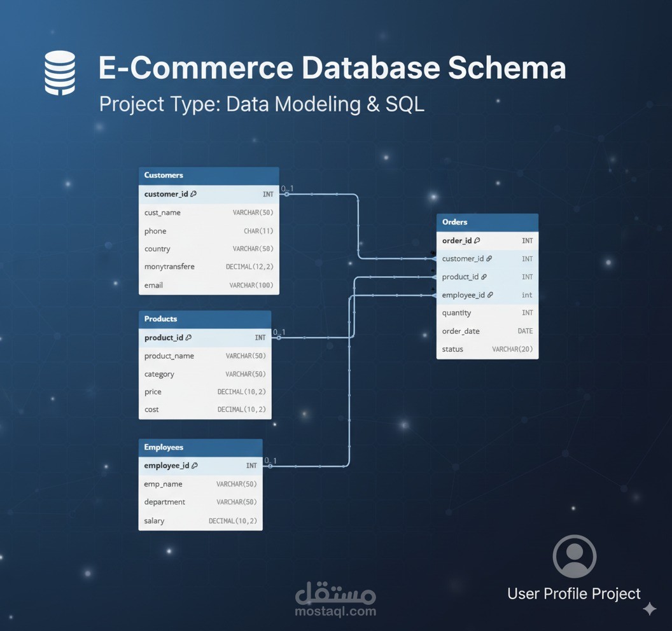
Task: Click the sparkle icon in the bottom corner
Action: point(649,609)
